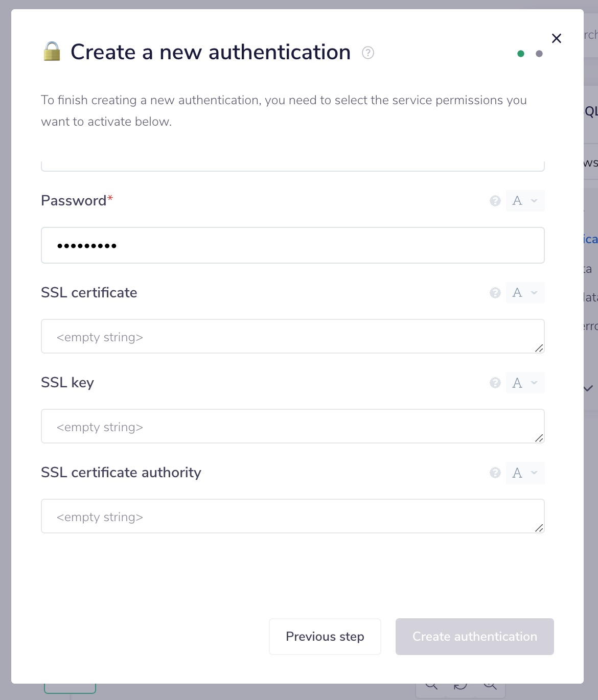Click the grey second-step indicator dot
The width and height of the screenshot is (598, 700).
539,54
